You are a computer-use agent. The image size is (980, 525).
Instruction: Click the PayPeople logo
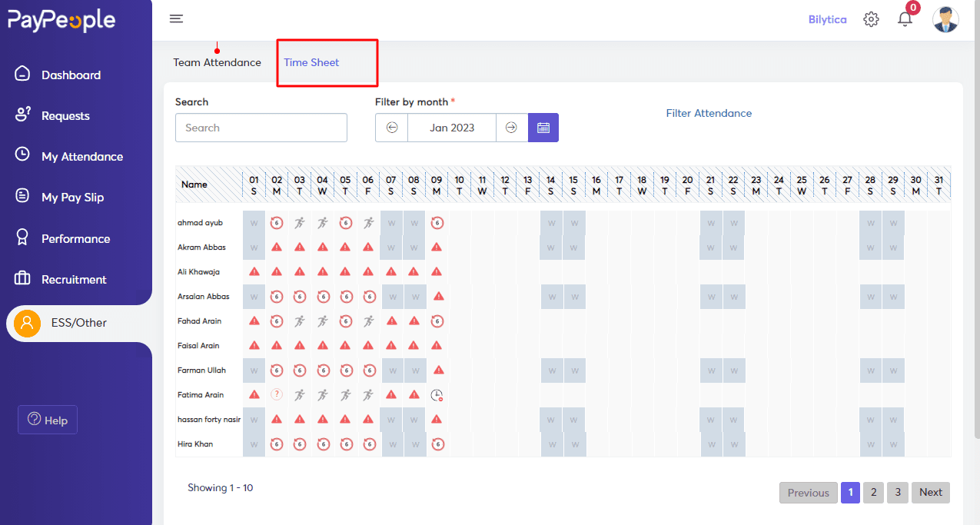tap(61, 21)
